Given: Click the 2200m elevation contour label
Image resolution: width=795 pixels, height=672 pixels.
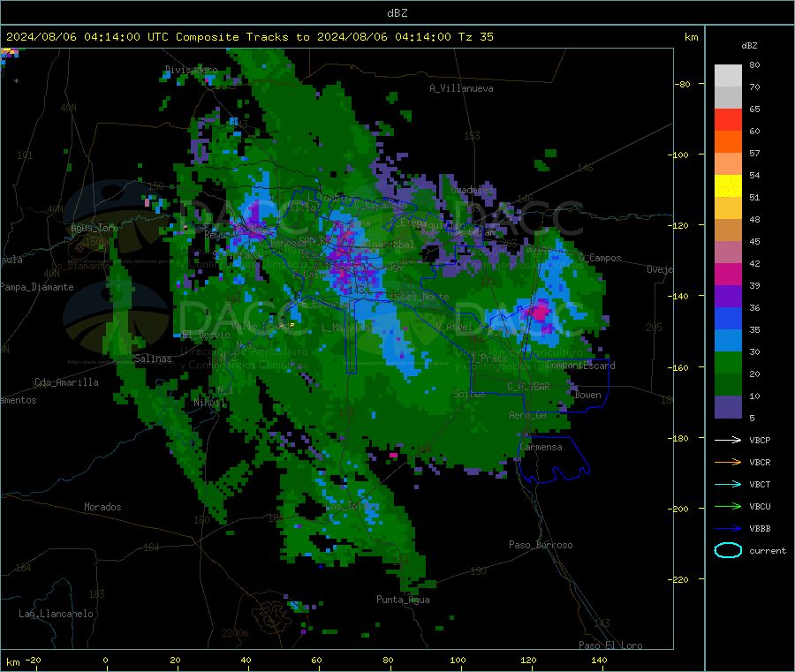Looking at the screenshot, I should click(235, 633).
